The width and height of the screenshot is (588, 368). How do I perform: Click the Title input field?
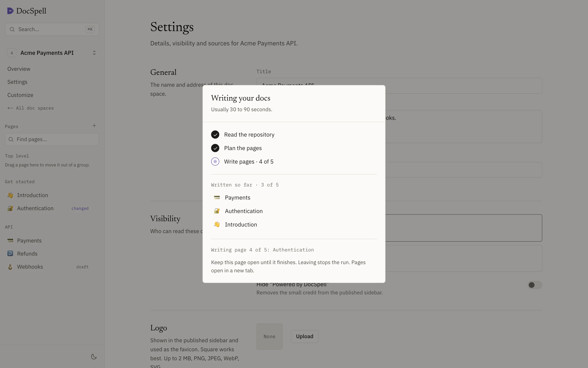399,85
